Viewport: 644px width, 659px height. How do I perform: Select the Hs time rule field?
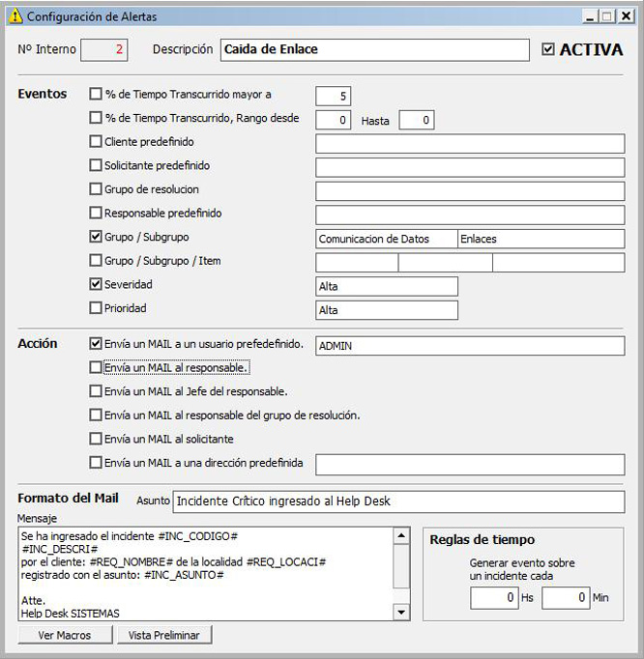coord(493,598)
